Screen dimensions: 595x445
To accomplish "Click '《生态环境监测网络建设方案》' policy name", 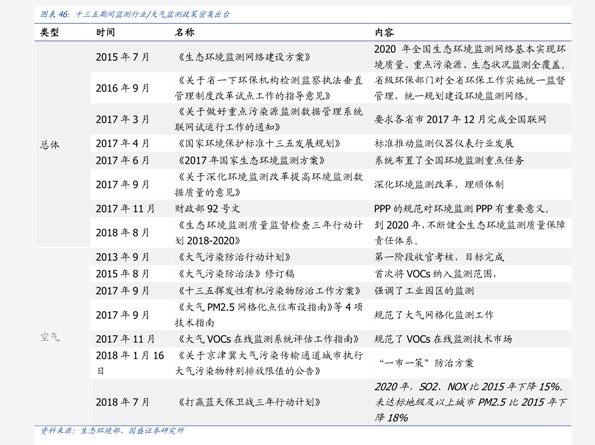I will (244, 57).
